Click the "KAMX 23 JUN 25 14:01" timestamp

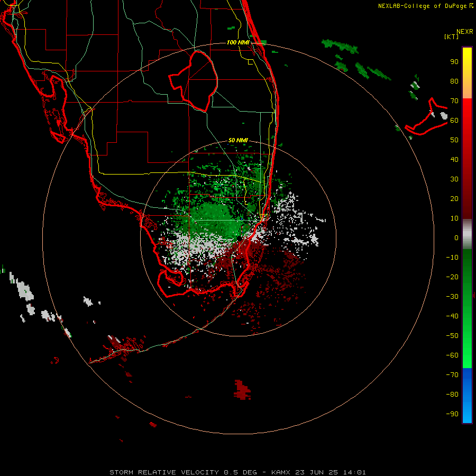tap(318, 472)
